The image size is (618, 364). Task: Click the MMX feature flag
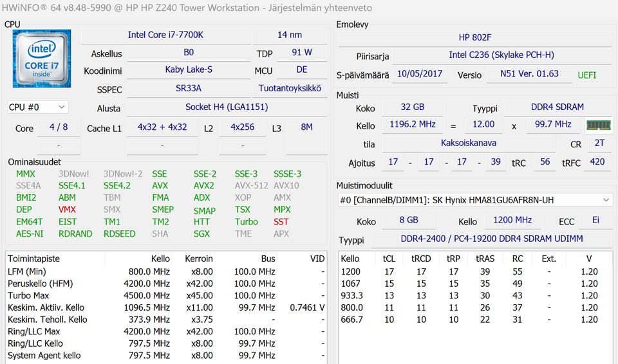[x=26, y=174]
